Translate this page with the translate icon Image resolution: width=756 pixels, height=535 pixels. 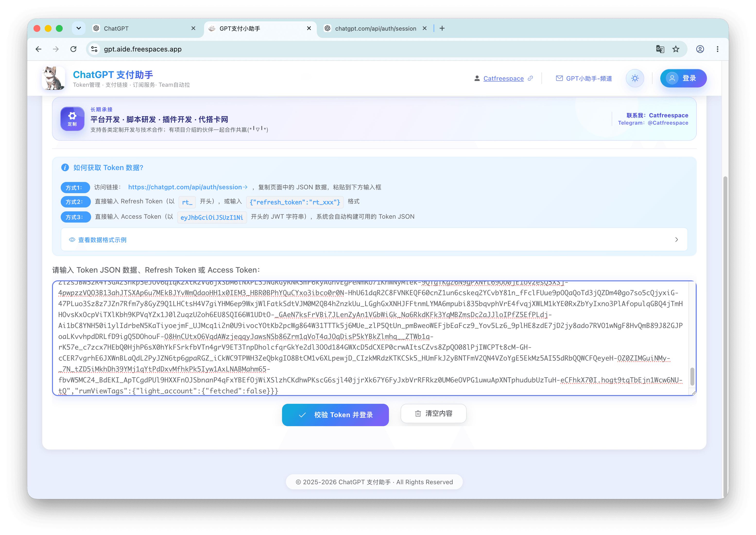(x=660, y=49)
